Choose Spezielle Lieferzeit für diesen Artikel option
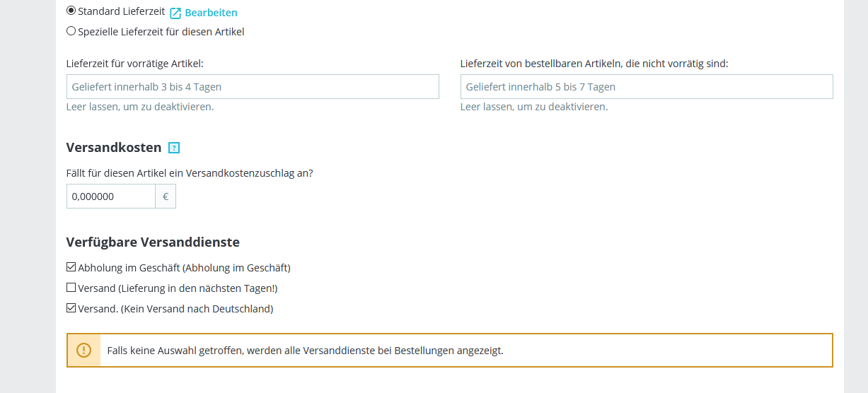868x393 pixels. tap(71, 31)
